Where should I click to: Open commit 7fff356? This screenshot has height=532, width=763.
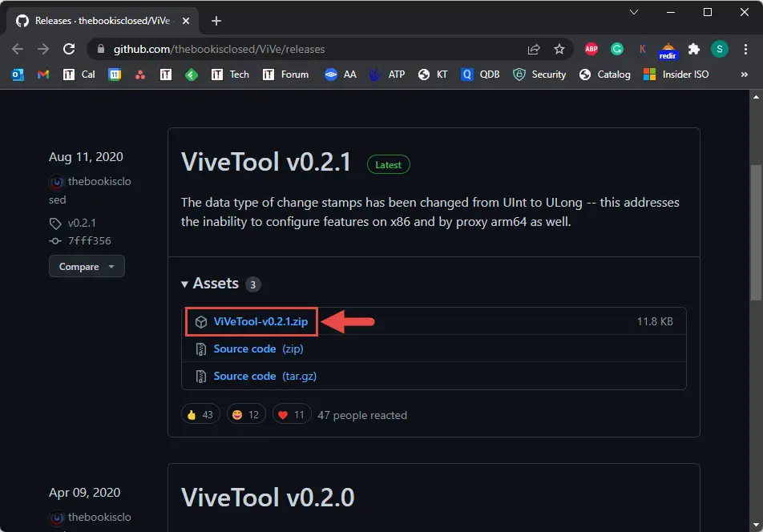(89, 240)
